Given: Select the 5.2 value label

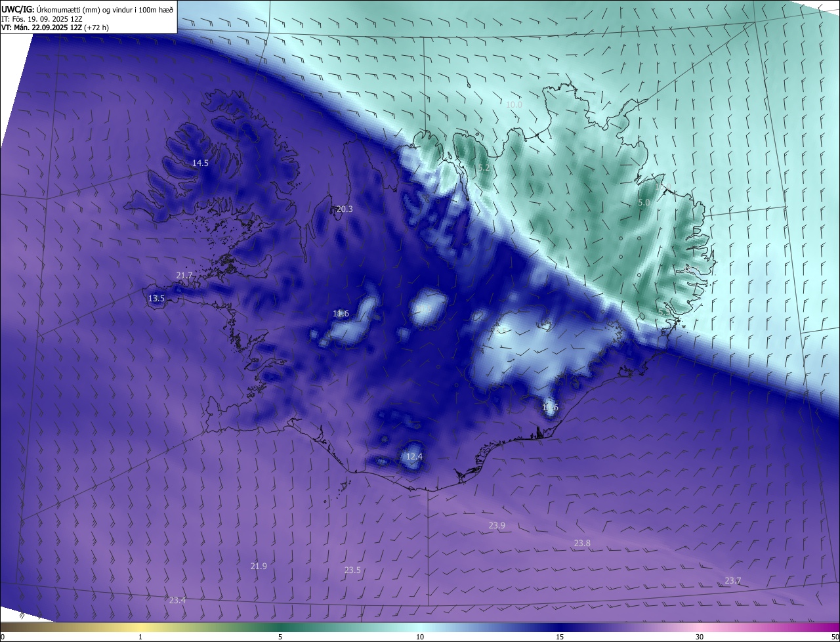Looking at the screenshot, I should (x=484, y=168).
